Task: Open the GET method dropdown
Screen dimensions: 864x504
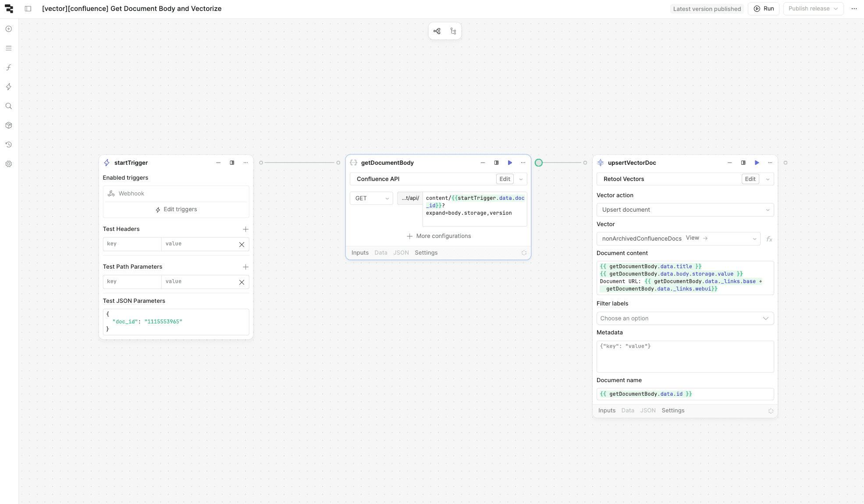Action: (x=371, y=199)
